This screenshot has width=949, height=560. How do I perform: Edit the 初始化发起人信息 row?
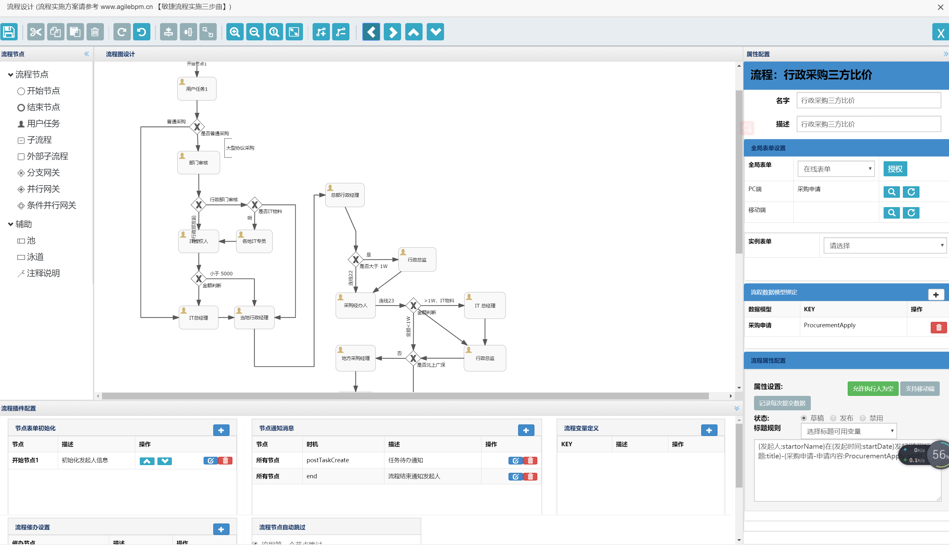pyautogui.click(x=211, y=460)
